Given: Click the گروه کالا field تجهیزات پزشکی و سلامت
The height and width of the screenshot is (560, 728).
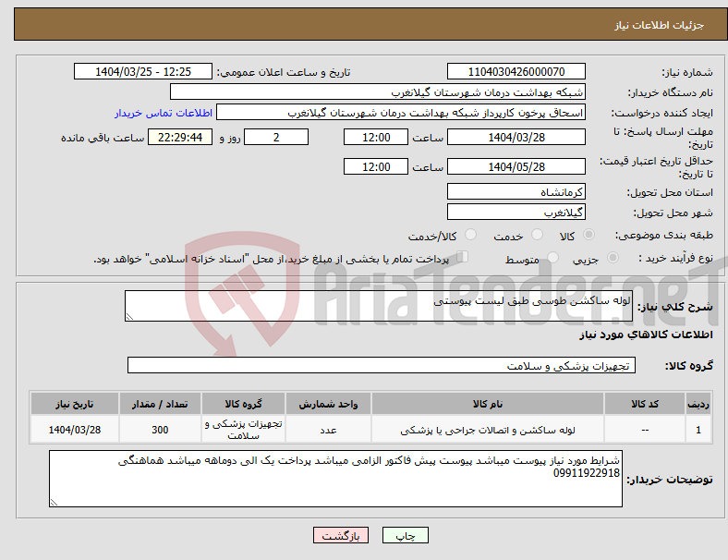Looking at the screenshot, I should click(x=382, y=365).
